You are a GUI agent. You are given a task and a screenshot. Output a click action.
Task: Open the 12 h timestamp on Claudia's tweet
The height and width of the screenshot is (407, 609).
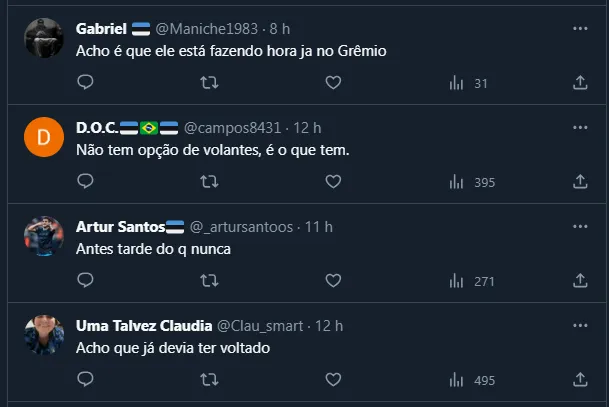(x=329, y=325)
